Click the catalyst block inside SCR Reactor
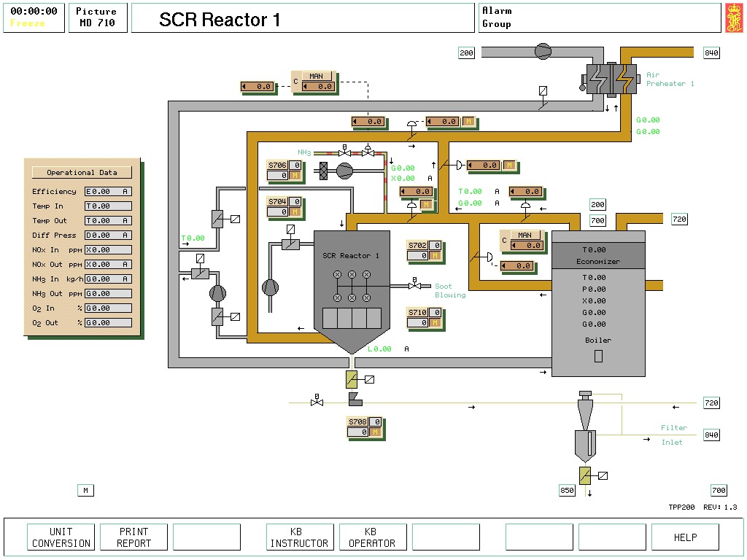This screenshot has width=747, height=560. [352, 318]
